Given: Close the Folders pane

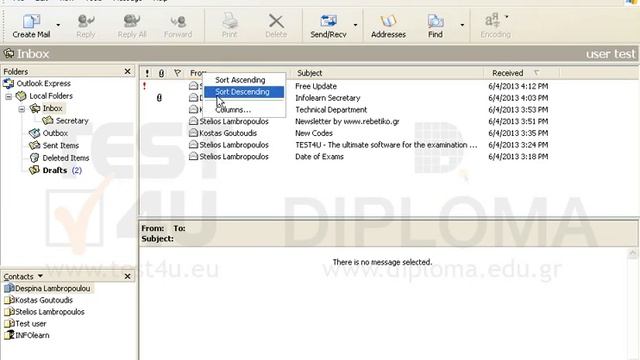Looking at the screenshot, I should 127,71.
